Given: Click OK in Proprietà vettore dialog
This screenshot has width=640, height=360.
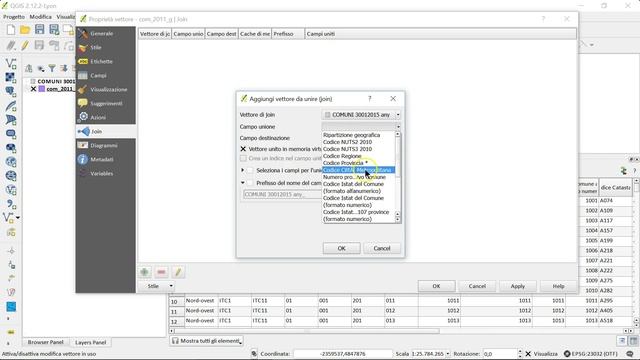Looking at the screenshot, I should coord(436,286).
